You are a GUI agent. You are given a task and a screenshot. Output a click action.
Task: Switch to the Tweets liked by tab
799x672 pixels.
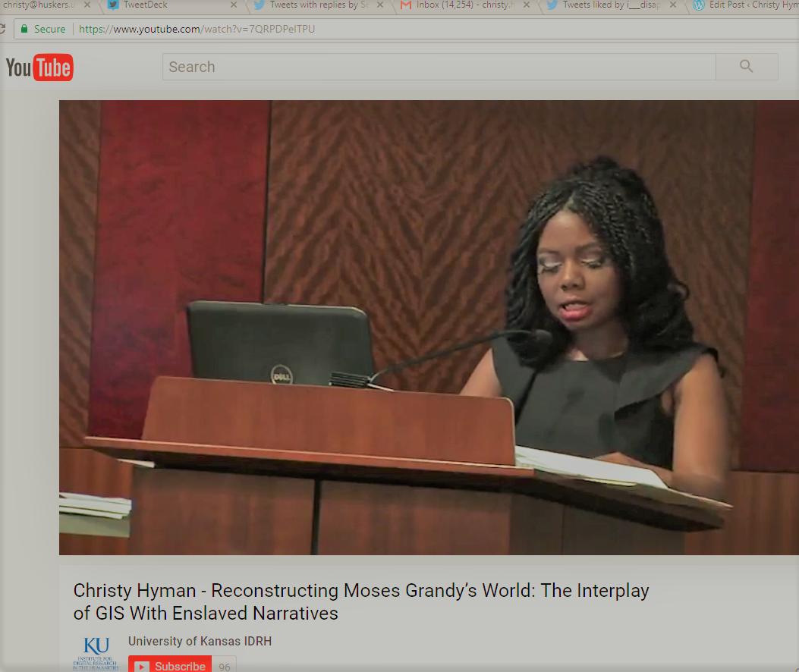tap(612, 5)
